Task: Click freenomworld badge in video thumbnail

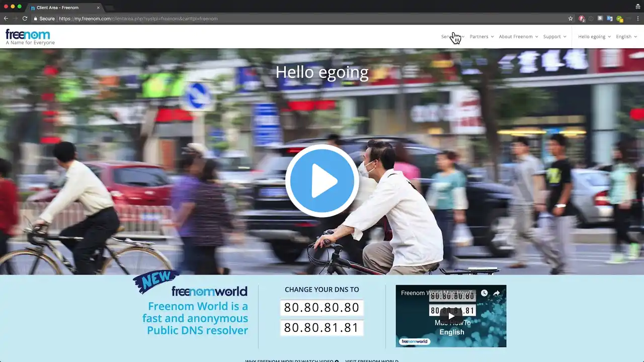Action: click(x=415, y=341)
